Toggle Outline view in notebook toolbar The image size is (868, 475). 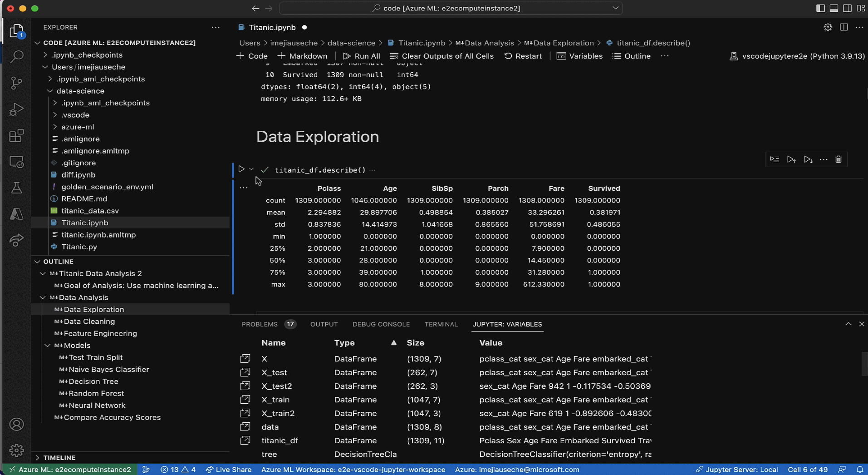click(x=631, y=56)
